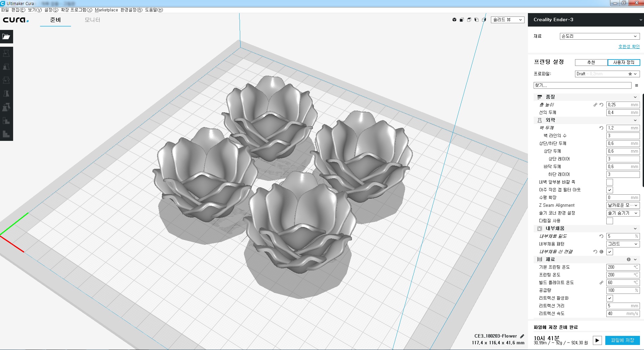
Task: Open the 설정(S) menu
Action: [x=51, y=10]
